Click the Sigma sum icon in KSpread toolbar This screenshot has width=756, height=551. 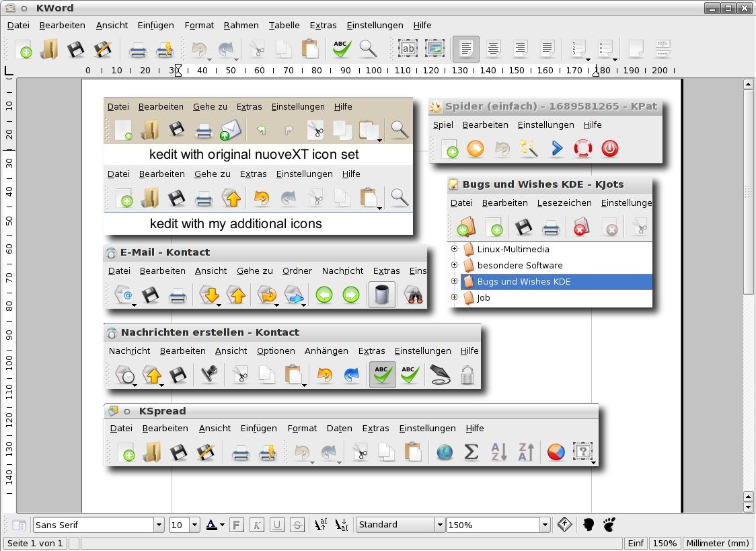coord(471,452)
